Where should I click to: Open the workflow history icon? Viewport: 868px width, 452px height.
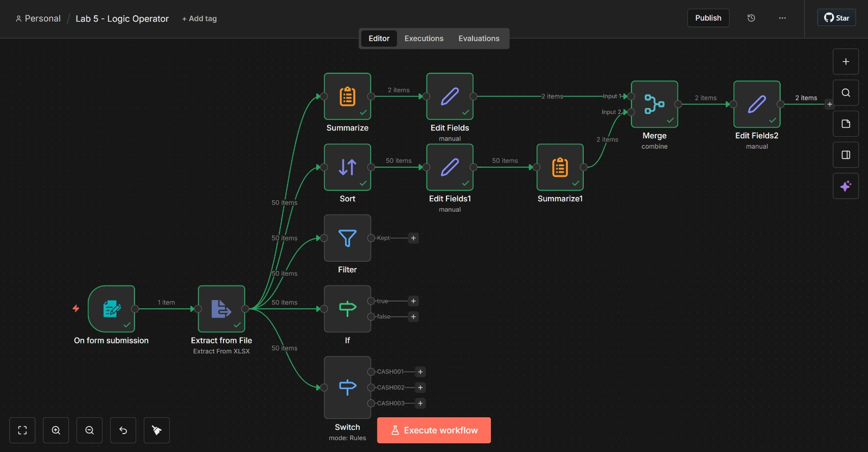click(751, 18)
